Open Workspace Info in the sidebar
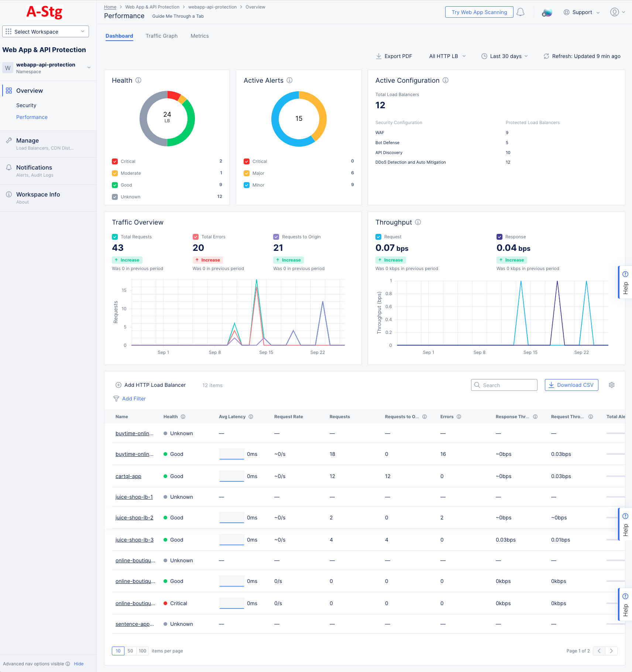This screenshot has height=672, width=632. [38, 194]
